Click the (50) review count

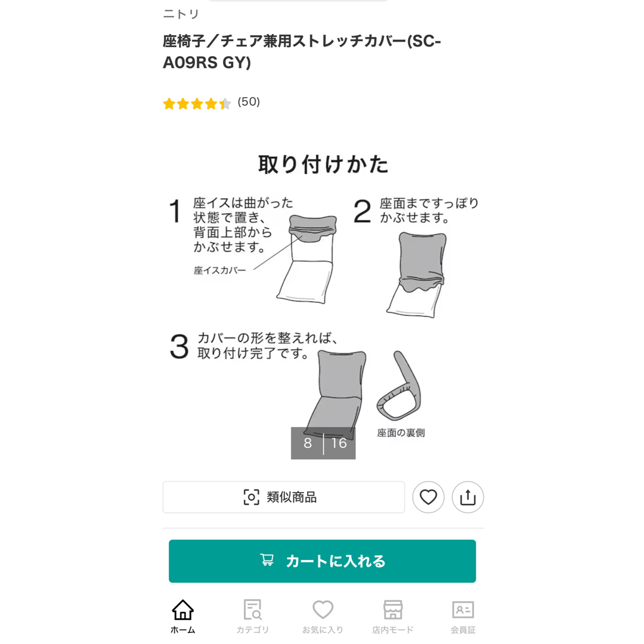tap(249, 102)
